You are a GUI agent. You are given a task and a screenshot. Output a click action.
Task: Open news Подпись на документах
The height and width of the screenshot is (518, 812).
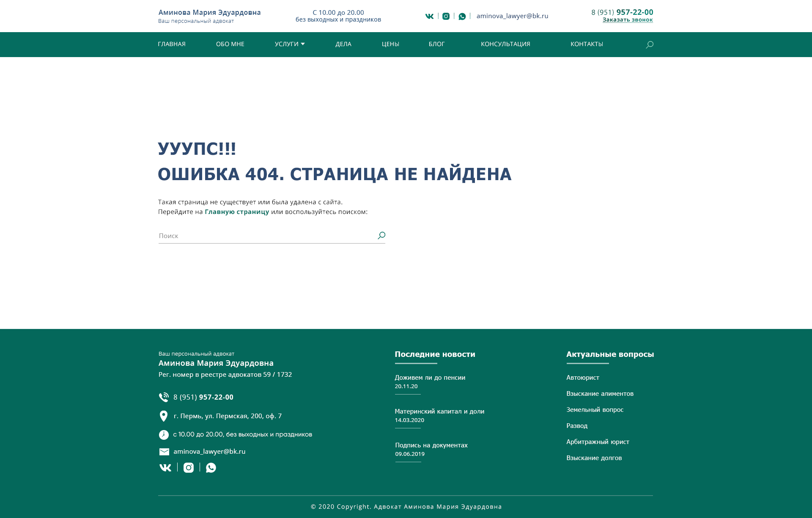point(431,445)
